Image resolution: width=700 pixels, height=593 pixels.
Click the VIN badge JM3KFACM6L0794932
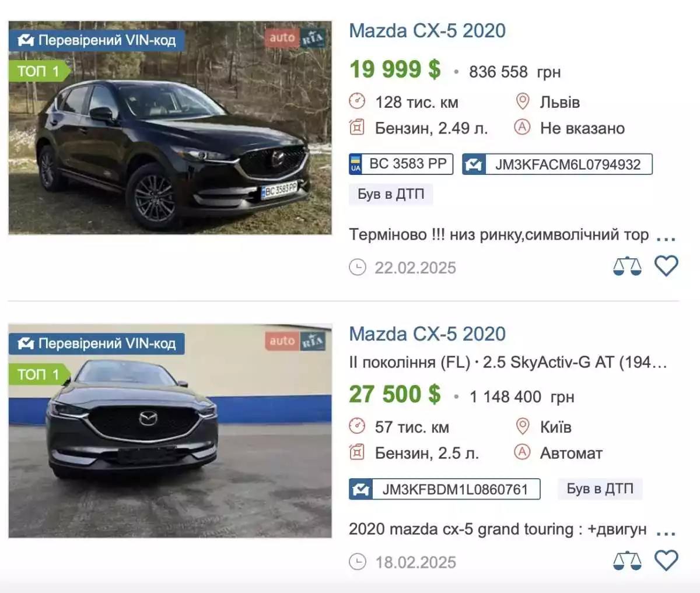[x=557, y=164]
